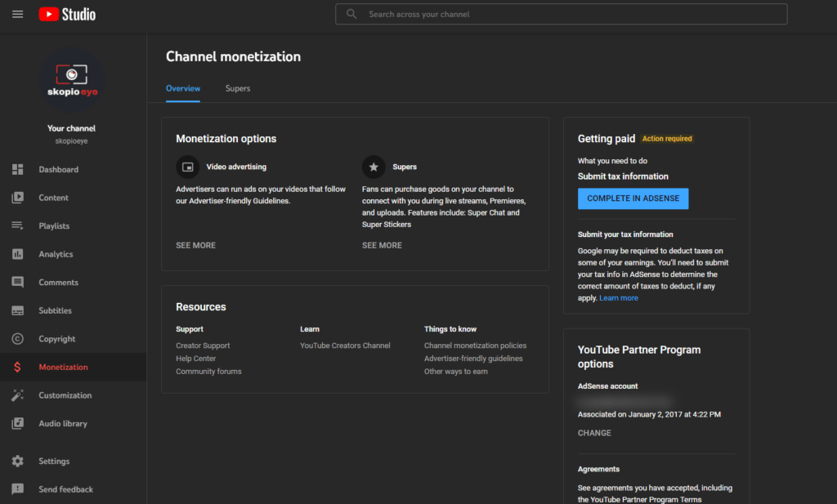Open Comments section icon
The image size is (837, 504).
[18, 283]
